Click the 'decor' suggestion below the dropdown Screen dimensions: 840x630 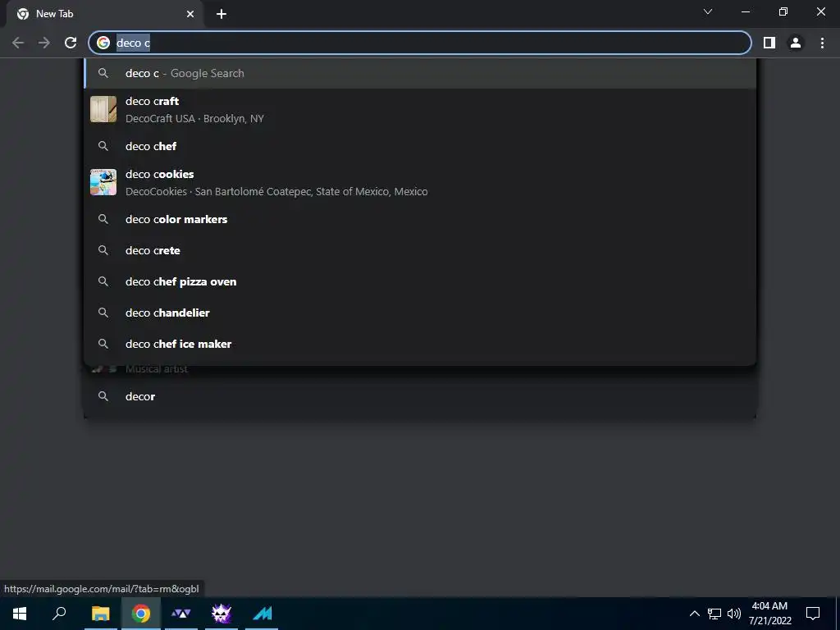click(x=420, y=396)
